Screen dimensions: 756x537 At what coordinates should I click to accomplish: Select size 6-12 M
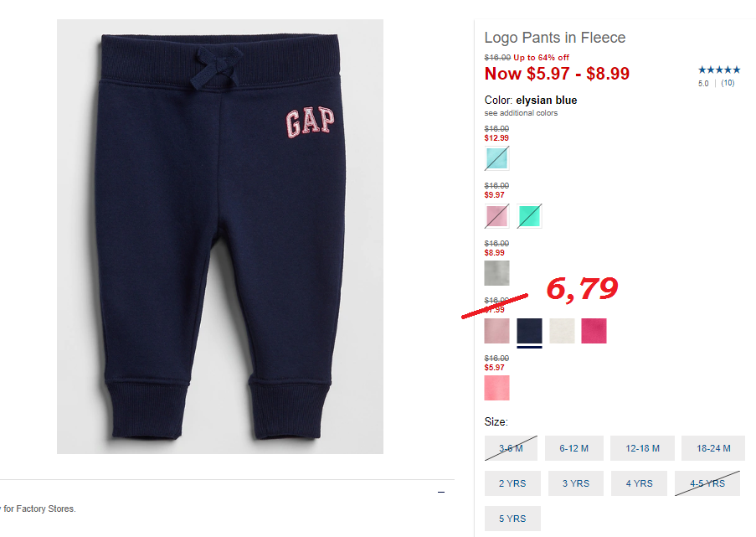point(573,448)
